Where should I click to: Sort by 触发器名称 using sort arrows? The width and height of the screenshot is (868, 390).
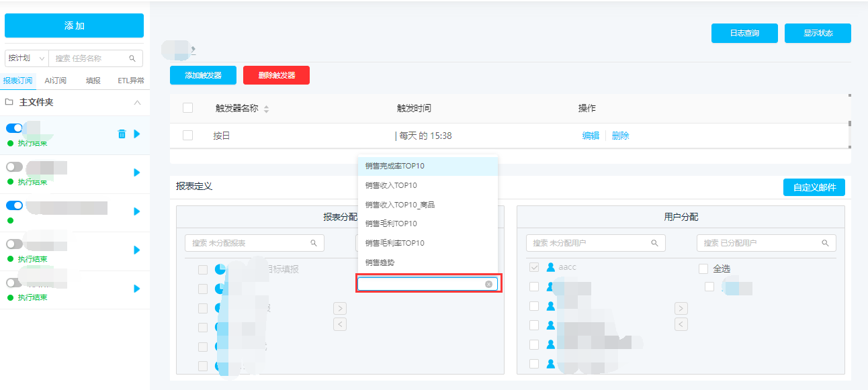266,109
